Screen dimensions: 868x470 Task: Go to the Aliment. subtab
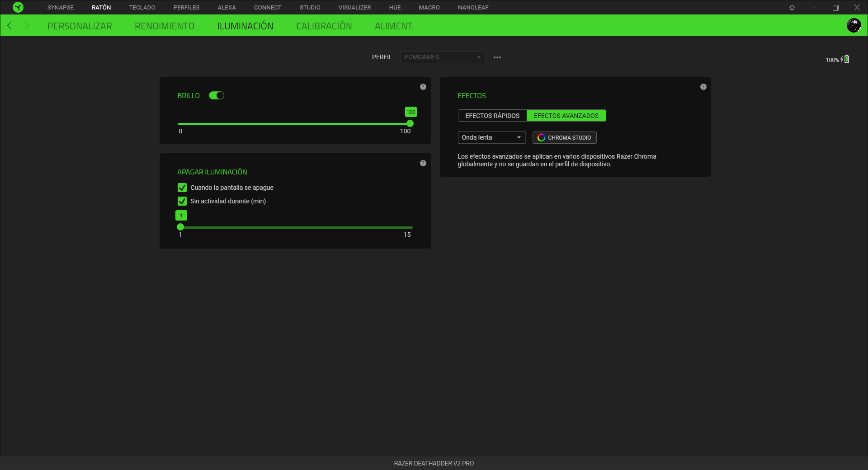pyautogui.click(x=394, y=26)
